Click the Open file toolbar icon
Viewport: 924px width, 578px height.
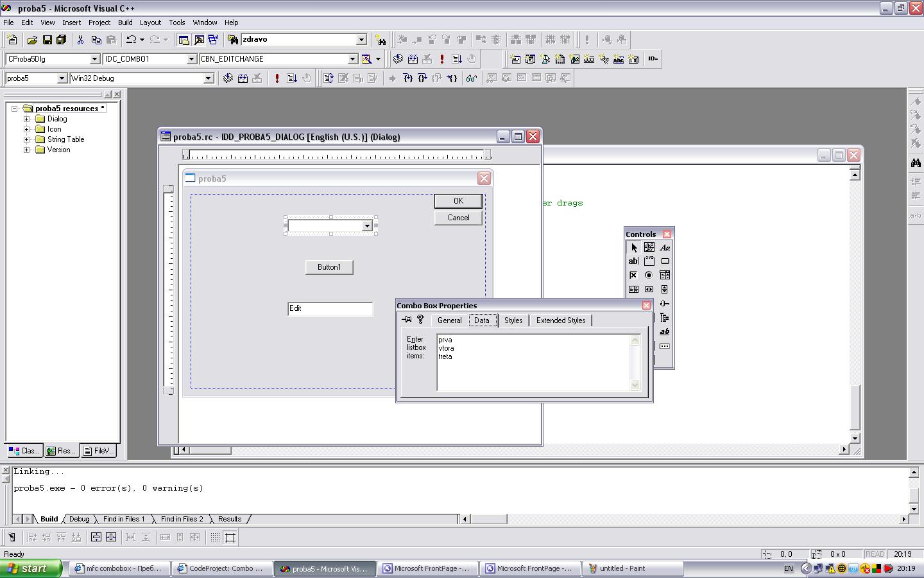point(32,40)
